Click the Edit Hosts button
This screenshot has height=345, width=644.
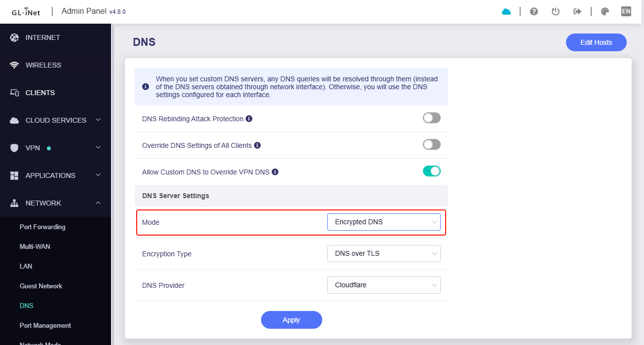click(596, 42)
